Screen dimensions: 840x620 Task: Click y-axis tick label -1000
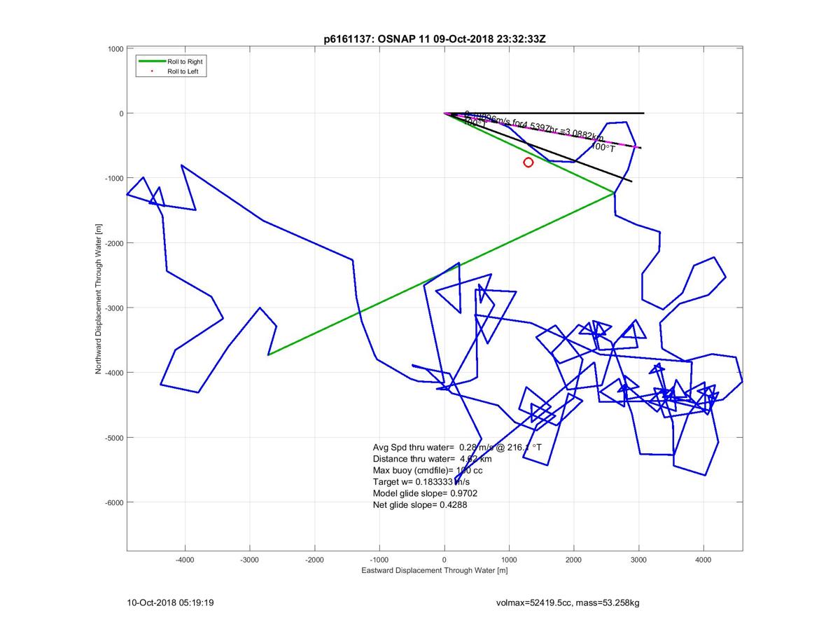(114, 178)
